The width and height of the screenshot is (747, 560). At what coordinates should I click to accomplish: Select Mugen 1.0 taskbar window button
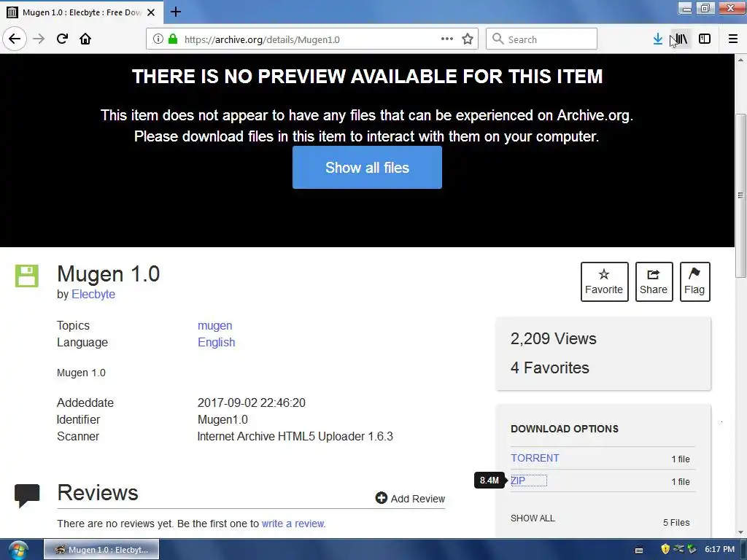point(101,550)
